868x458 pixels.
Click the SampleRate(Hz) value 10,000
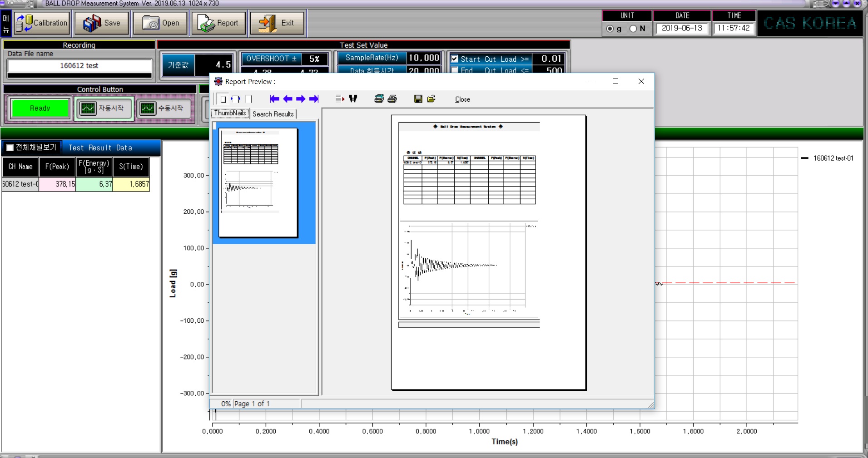click(x=423, y=58)
